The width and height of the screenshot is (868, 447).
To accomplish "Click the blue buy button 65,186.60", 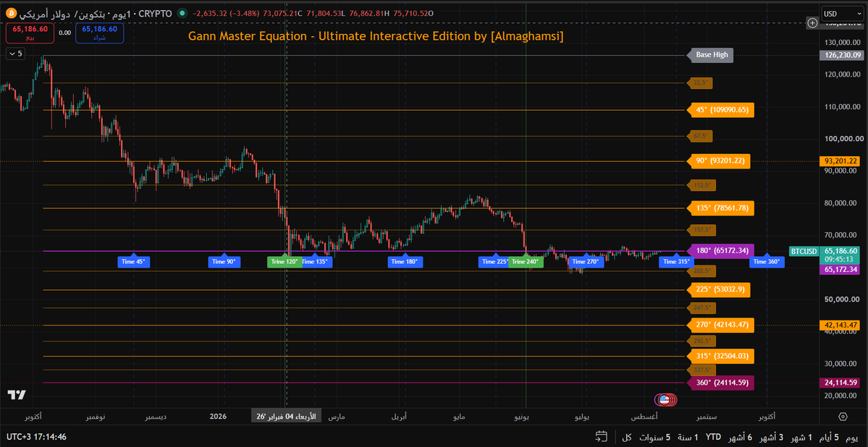I will pyautogui.click(x=100, y=33).
